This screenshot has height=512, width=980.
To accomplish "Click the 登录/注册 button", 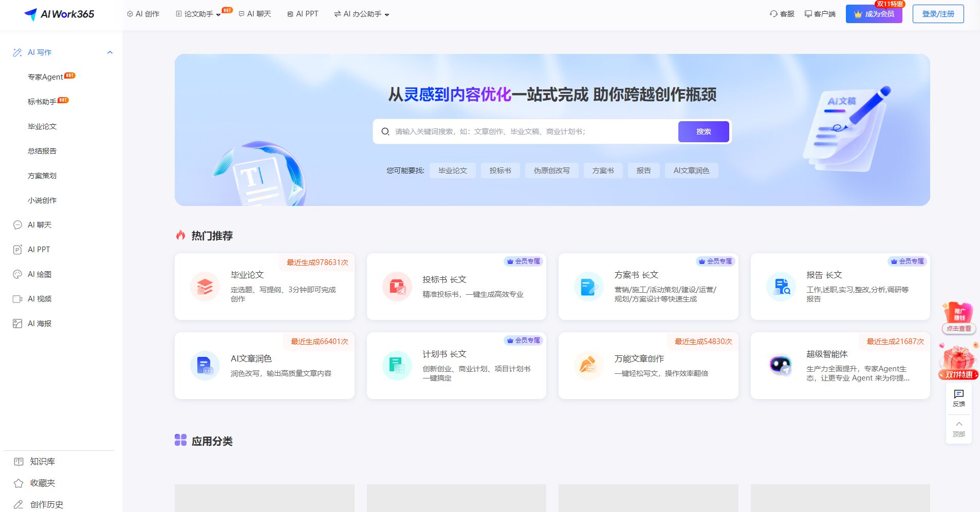I will pyautogui.click(x=937, y=13).
